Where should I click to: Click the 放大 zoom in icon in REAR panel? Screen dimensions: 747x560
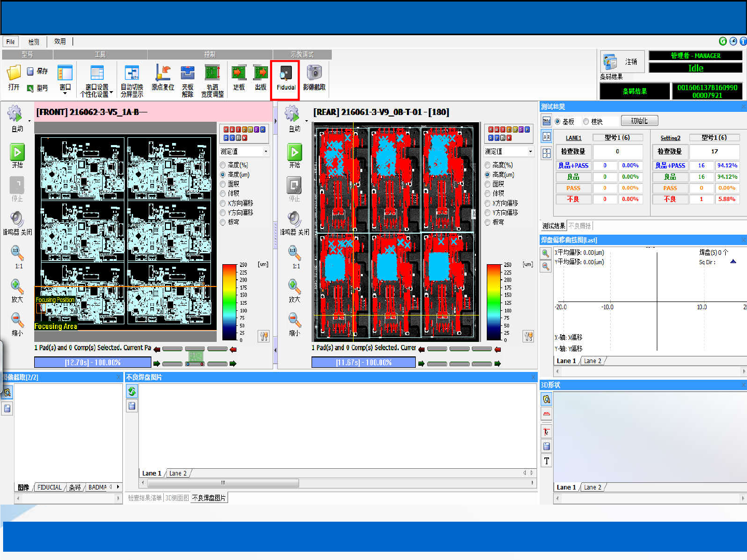pyautogui.click(x=294, y=286)
